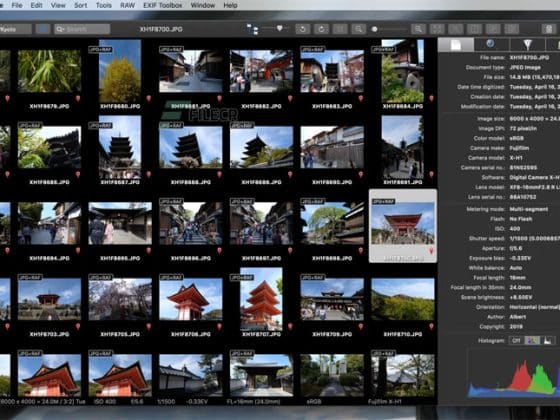Select the luminance histogram mode button

548,340
